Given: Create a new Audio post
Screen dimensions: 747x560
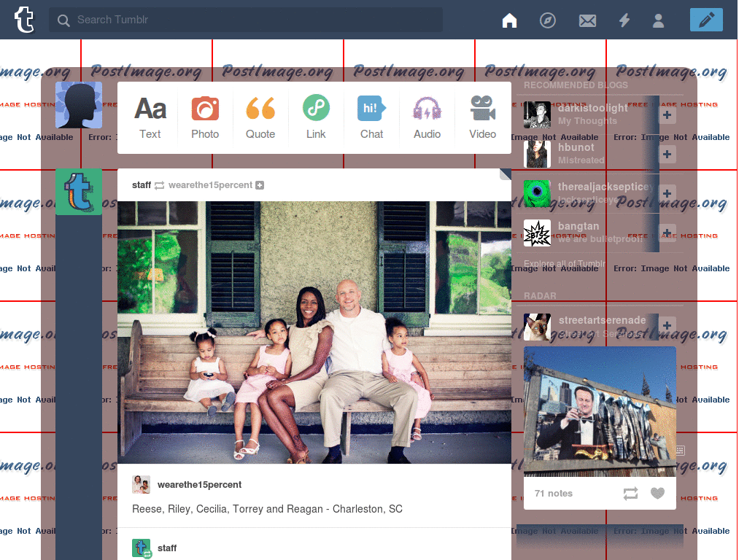Looking at the screenshot, I should click(x=427, y=117).
